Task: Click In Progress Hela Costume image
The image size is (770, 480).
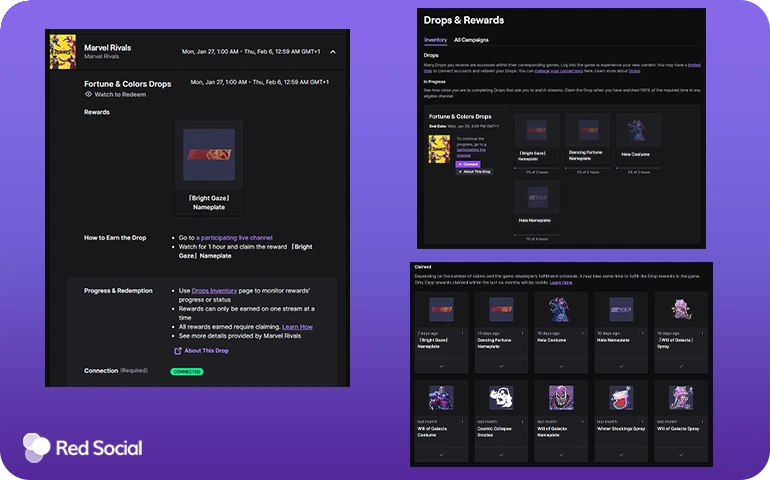Action: [638, 130]
